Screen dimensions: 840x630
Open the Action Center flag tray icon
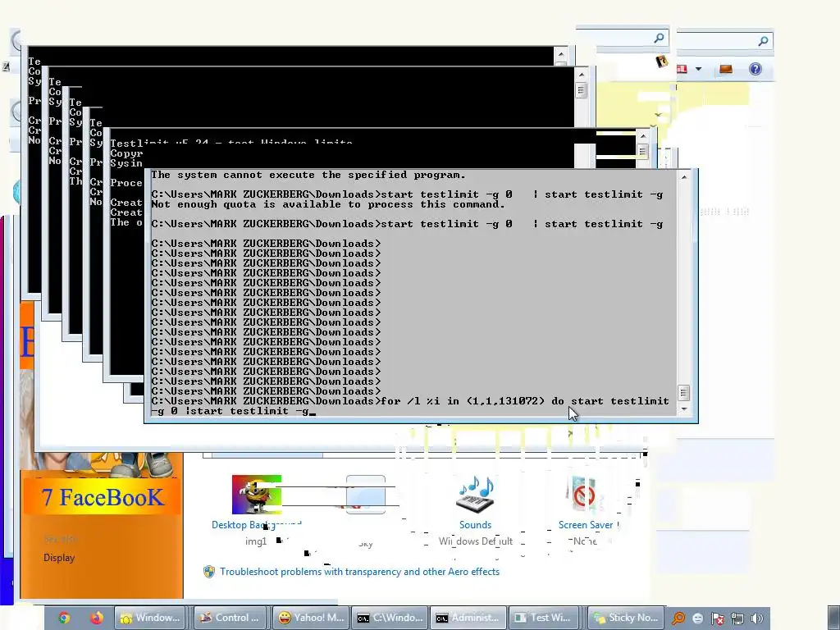click(717, 619)
